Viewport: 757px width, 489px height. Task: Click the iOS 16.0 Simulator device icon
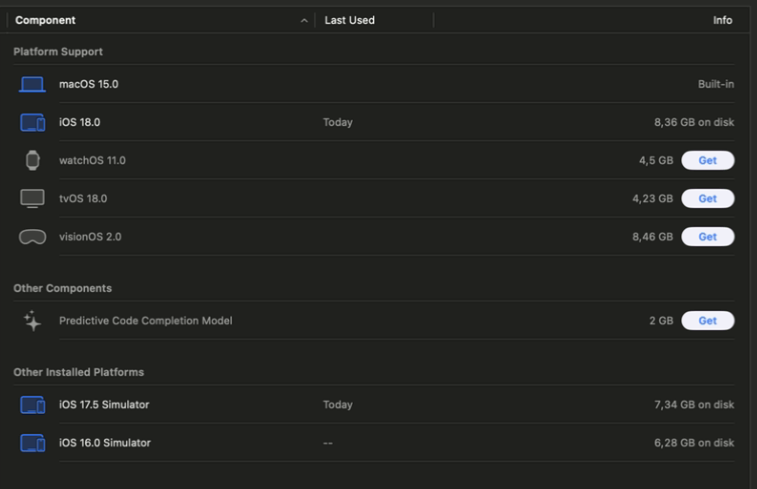[32, 443]
